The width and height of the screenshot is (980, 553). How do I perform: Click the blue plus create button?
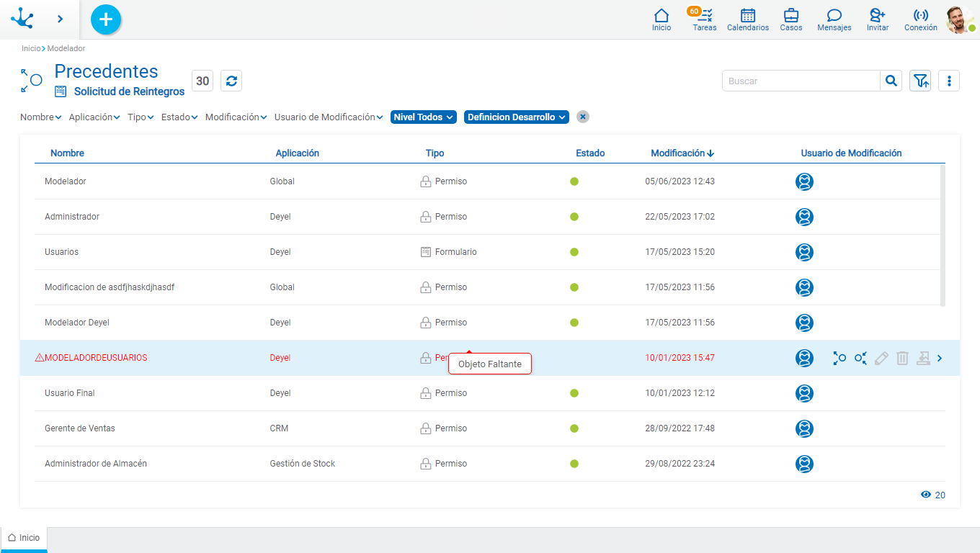[106, 19]
